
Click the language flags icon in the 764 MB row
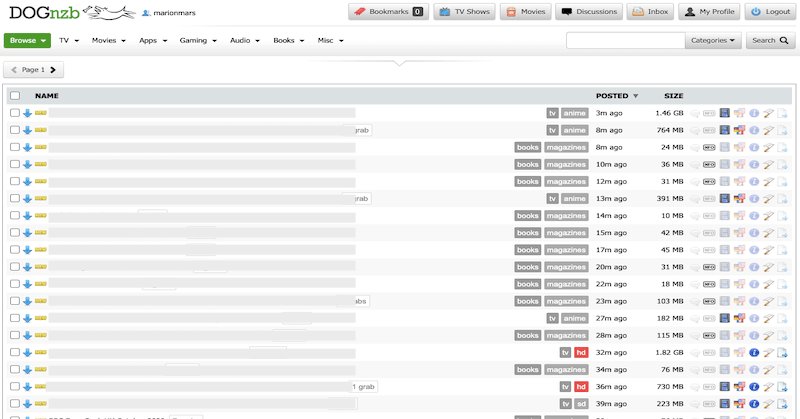pyautogui.click(x=739, y=130)
